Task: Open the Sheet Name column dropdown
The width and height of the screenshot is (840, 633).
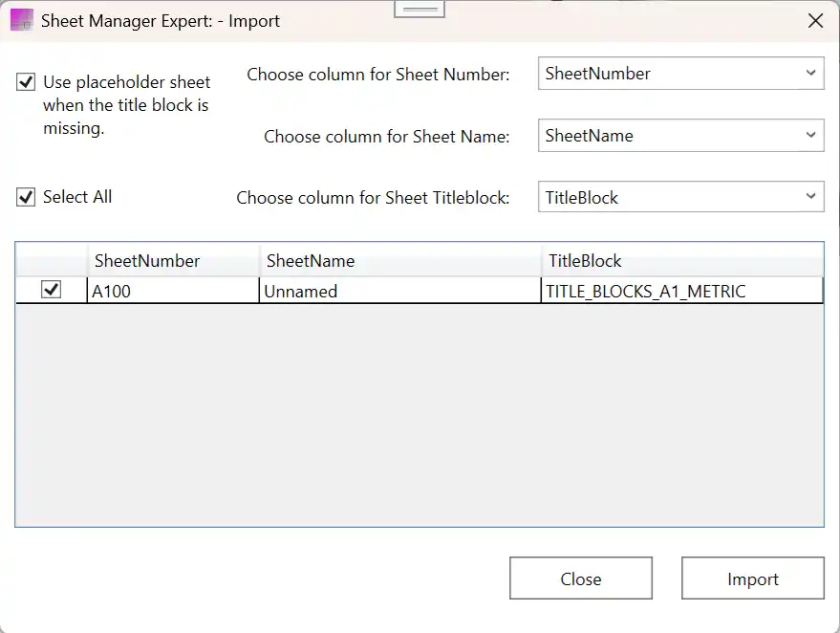Action: click(680, 136)
